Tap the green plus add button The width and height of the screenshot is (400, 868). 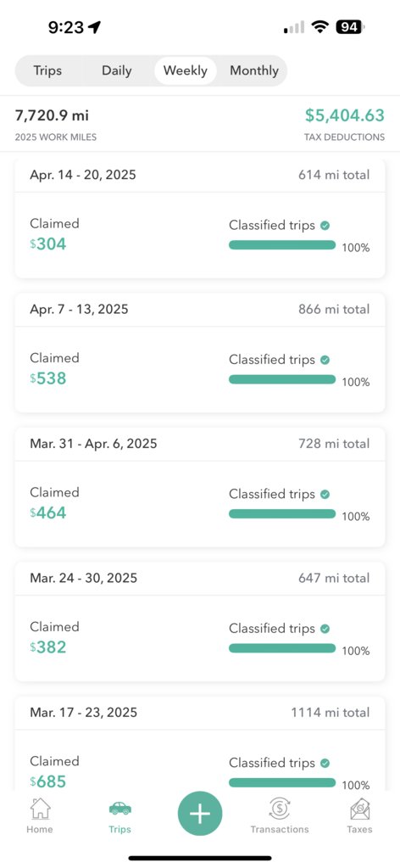[200, 814]
